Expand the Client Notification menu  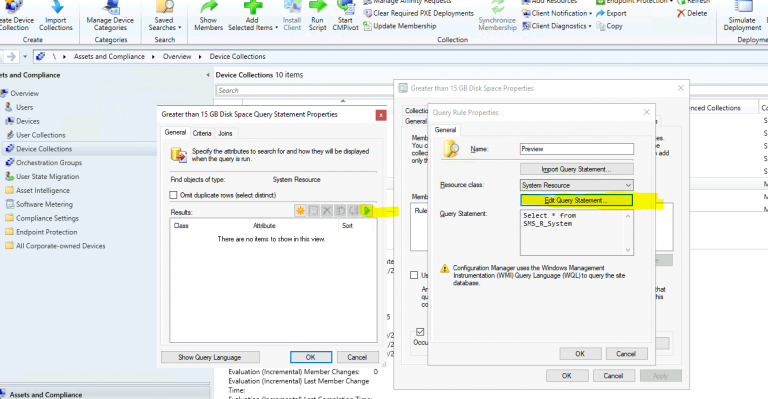[x=557, y=13]
